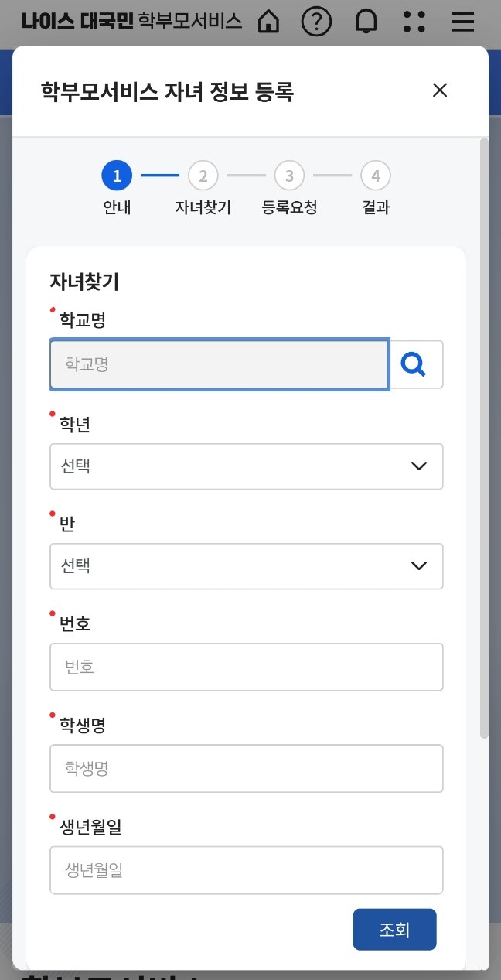This screenshot has height=980, width=501.
Task: Select the 등록요청 step indicator
Action: (x=289, y=175)
